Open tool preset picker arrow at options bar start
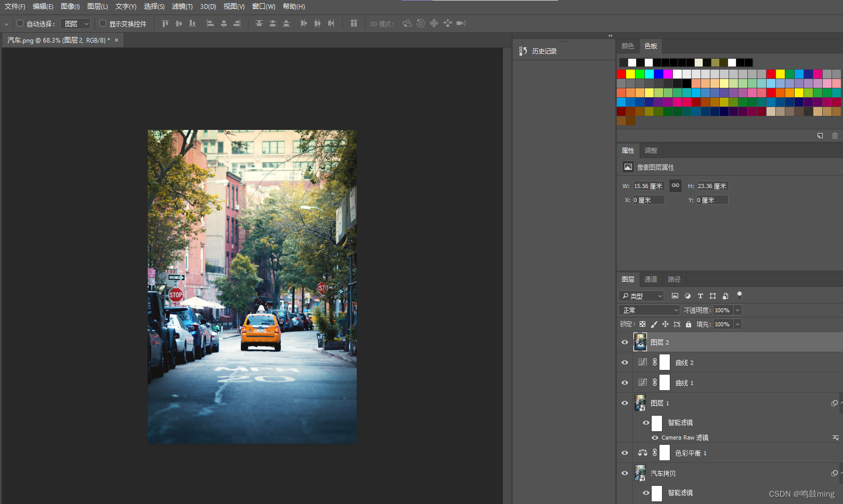Viewport: 843px width, 504px height. [x=6, y=24]
